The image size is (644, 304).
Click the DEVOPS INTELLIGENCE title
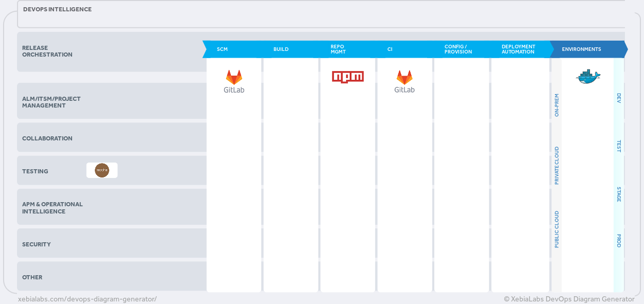tap(57, 9)
